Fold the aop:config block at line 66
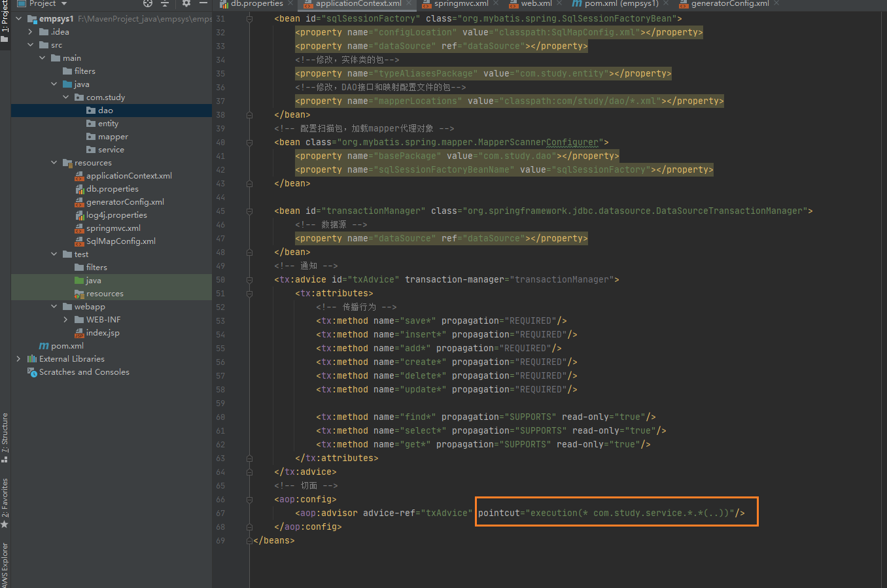 (250, 500)
